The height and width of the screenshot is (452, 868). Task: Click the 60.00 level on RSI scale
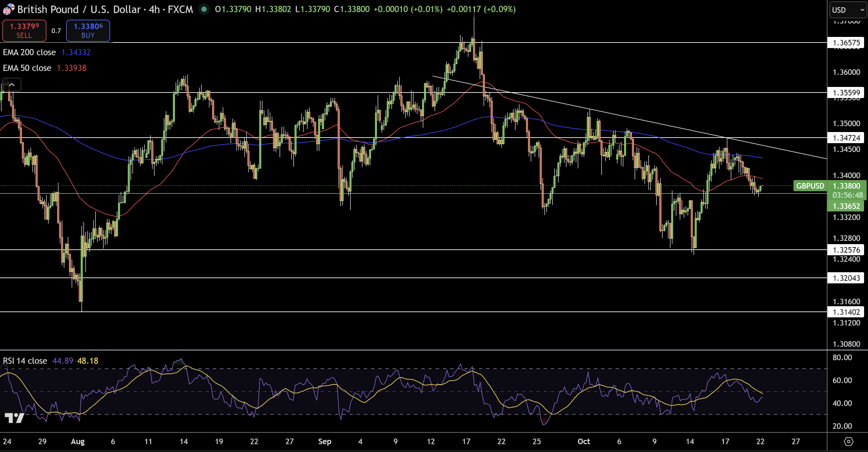pos(842,380)
